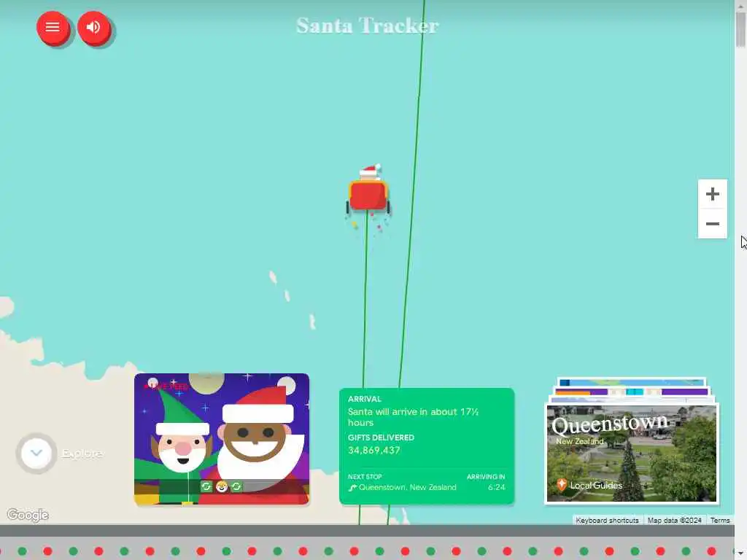Click the Santa face icon in live feed

click(x=221, y=486)
